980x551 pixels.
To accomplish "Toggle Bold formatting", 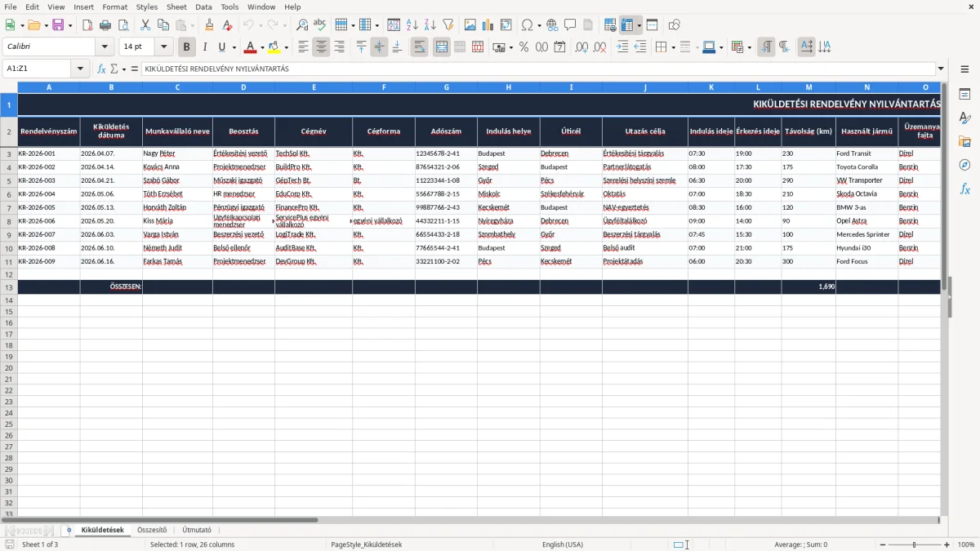I will (187, 47).
